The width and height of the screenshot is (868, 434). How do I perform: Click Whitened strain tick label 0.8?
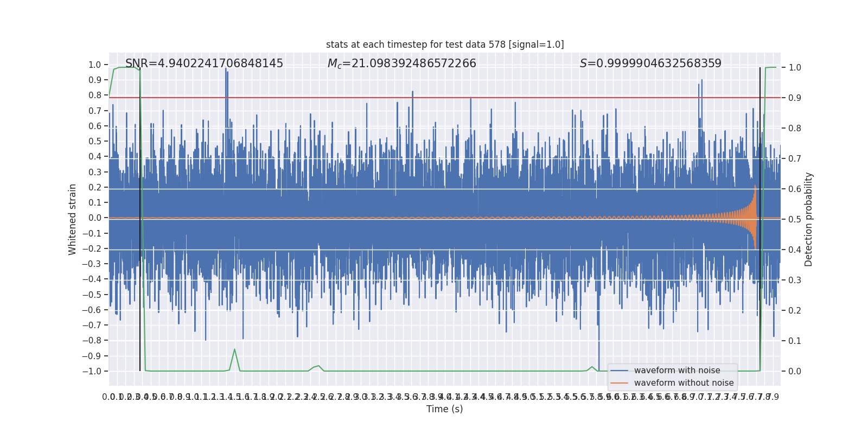coord(95,95)
